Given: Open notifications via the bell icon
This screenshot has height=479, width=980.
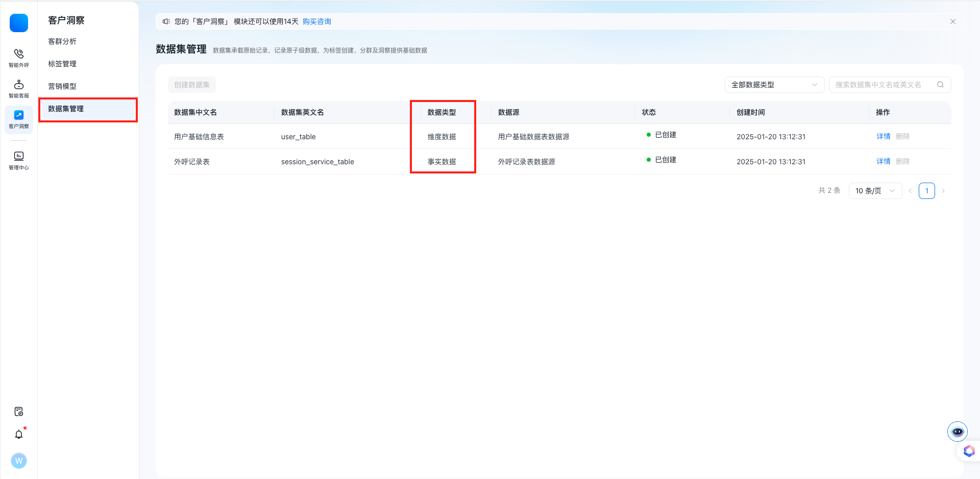Looking at the screenshot, I should coord(19,434).
